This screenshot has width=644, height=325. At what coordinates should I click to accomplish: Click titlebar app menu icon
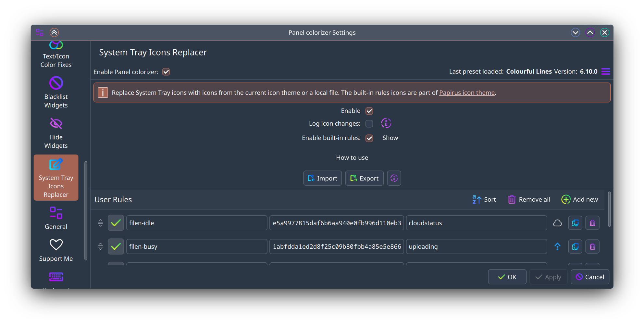pos(40,32)
